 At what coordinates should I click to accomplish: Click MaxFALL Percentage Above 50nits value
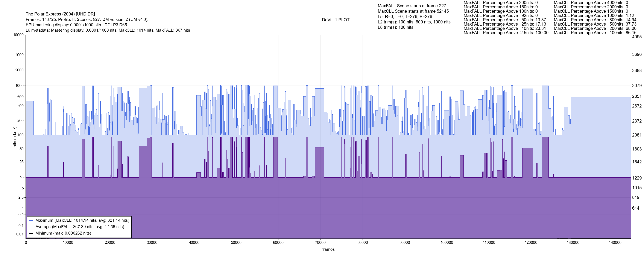point(540,20)
